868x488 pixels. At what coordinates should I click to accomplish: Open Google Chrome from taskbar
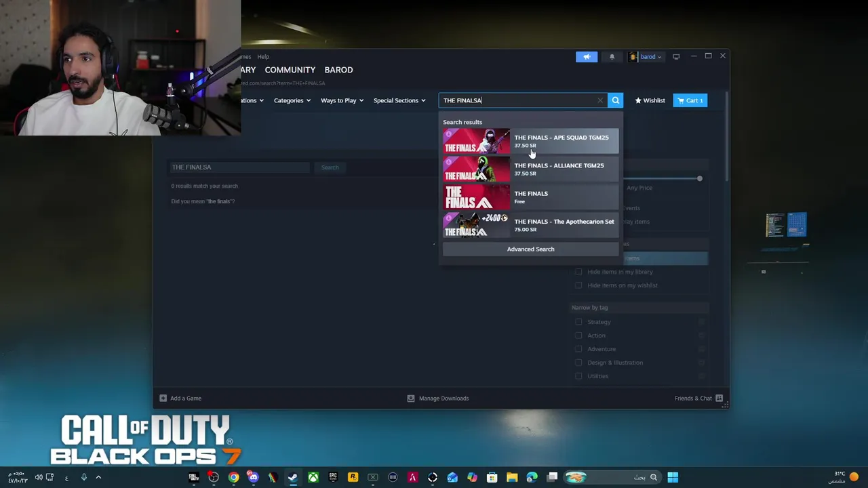pos(233,477)
